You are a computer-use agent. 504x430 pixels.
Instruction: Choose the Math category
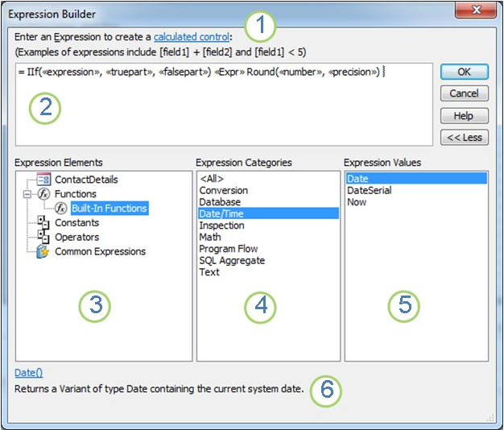pos(268,237)
